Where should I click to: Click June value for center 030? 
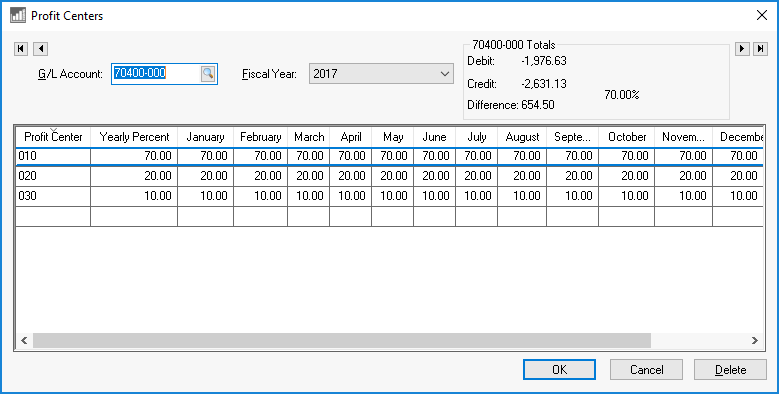(434, 196)
